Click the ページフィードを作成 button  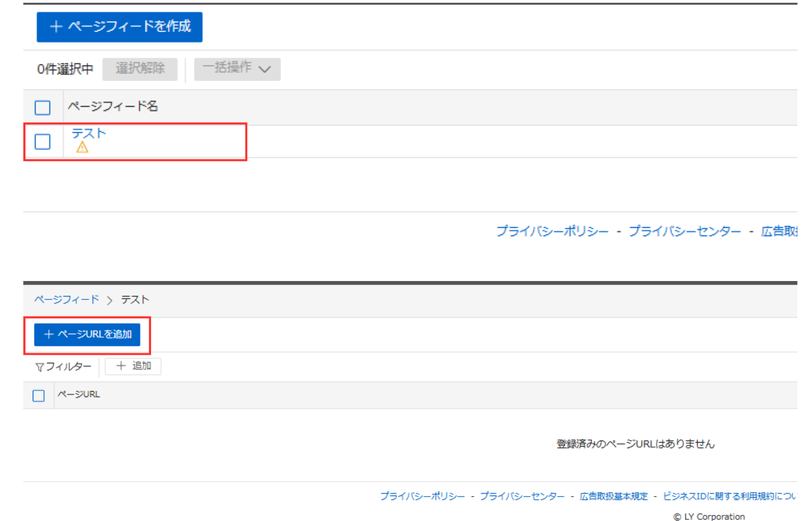119,27
